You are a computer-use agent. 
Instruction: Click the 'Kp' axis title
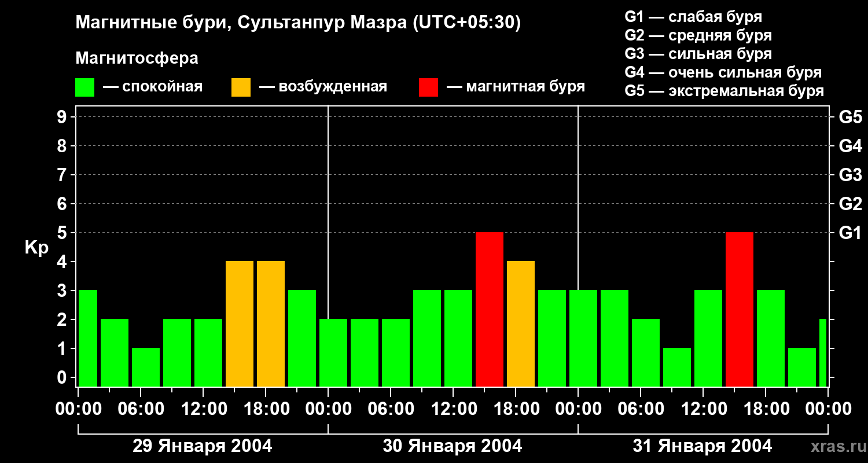[36, 248]
